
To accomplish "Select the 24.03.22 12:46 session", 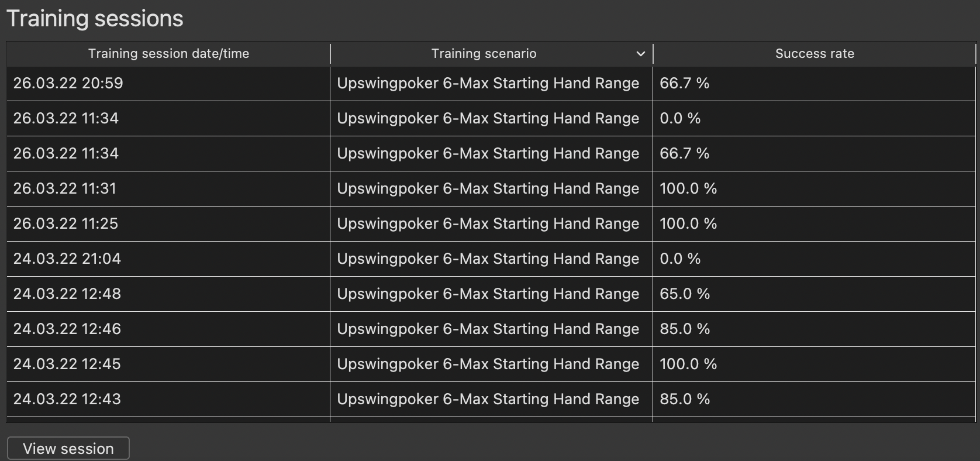I will click(67, 329).
